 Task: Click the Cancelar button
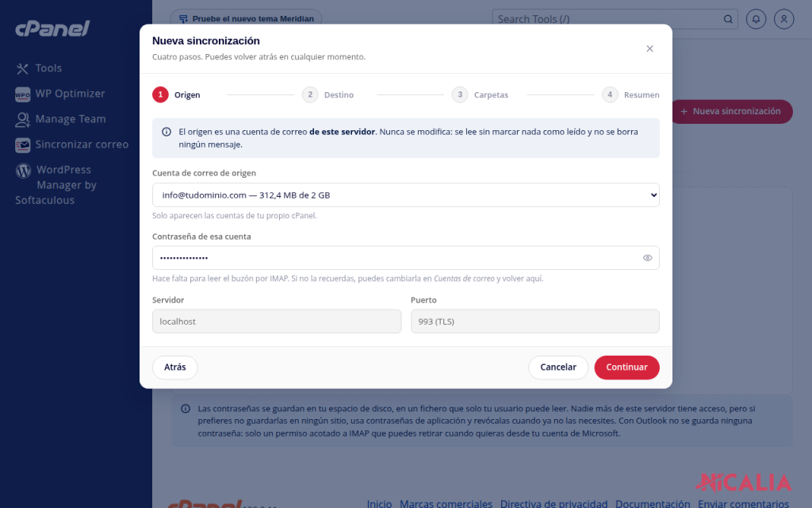pyautogui.click(x=557, y=368)
